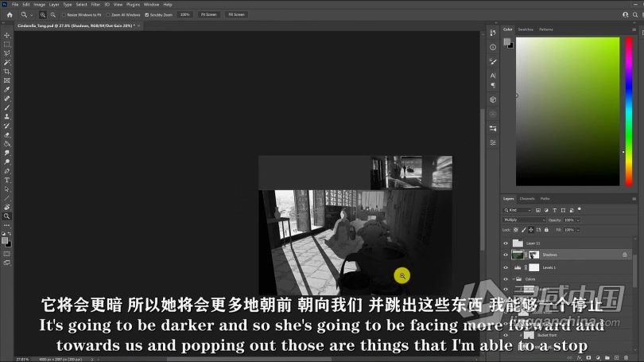Collapse the Colors layer group

513,279
